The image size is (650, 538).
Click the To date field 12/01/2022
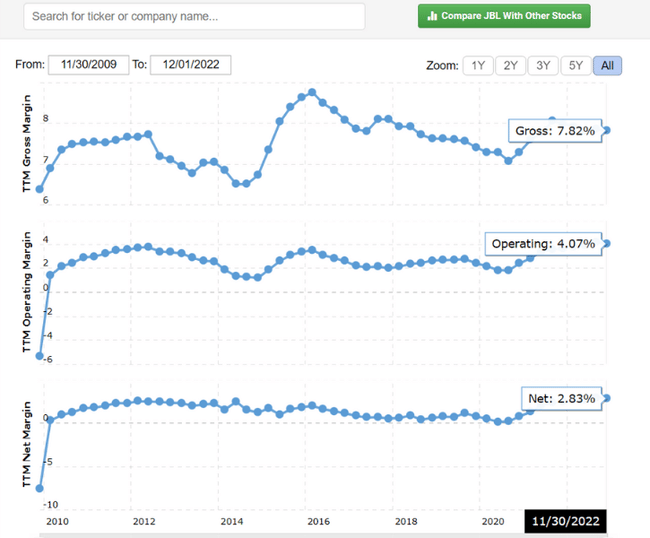point(190,65)
